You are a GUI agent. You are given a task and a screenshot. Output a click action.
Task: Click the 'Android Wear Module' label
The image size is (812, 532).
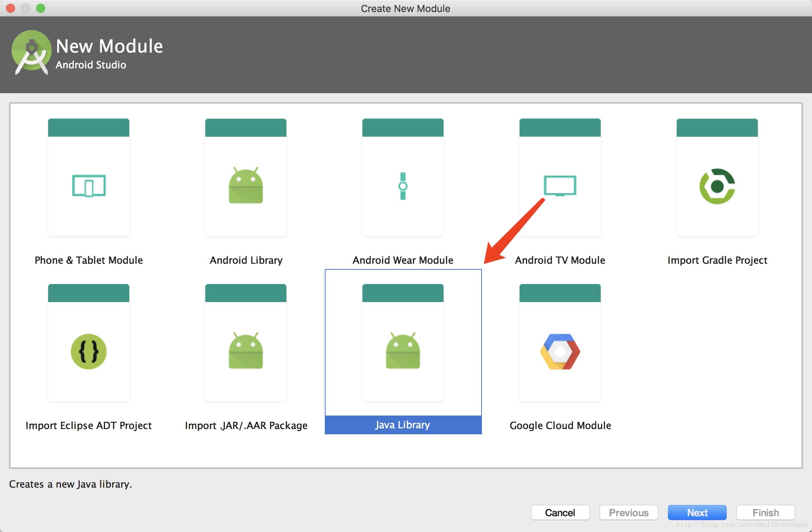click(x=403, y=260)
